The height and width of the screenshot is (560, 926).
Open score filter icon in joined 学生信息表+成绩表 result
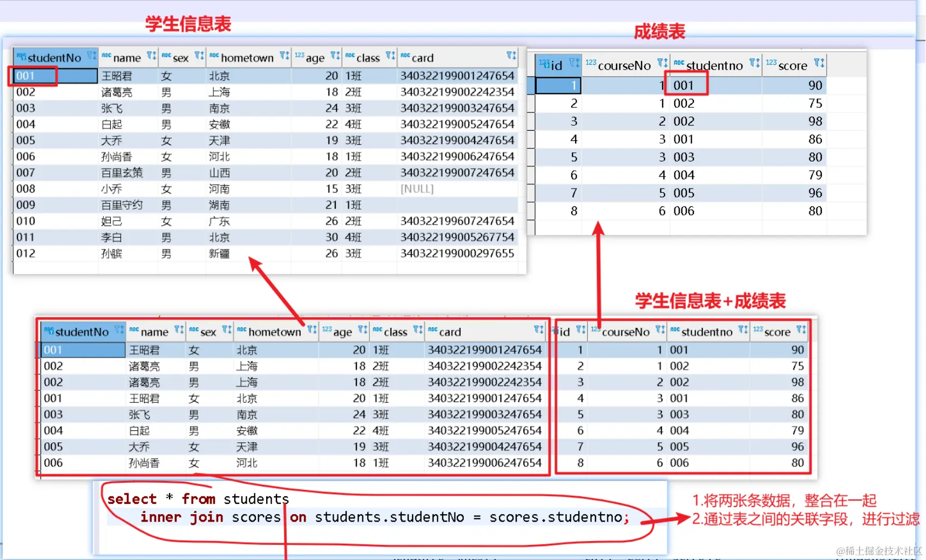[x=801, y=329]
